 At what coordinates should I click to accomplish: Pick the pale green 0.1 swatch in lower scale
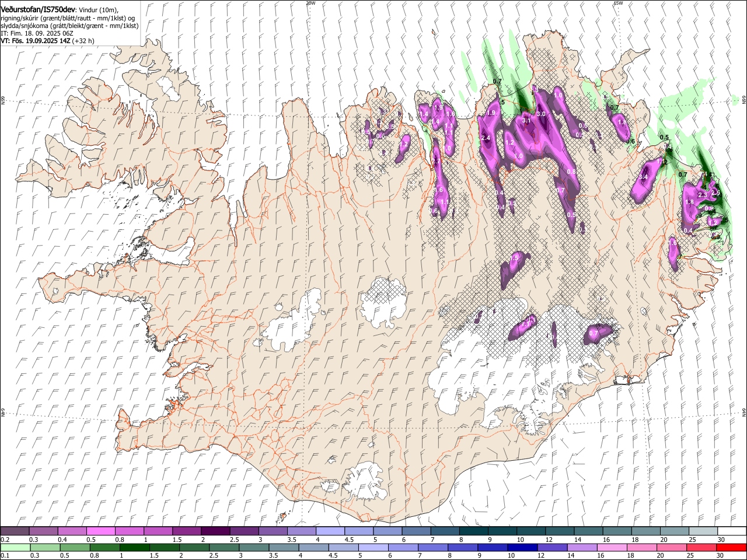click(15, 547)
